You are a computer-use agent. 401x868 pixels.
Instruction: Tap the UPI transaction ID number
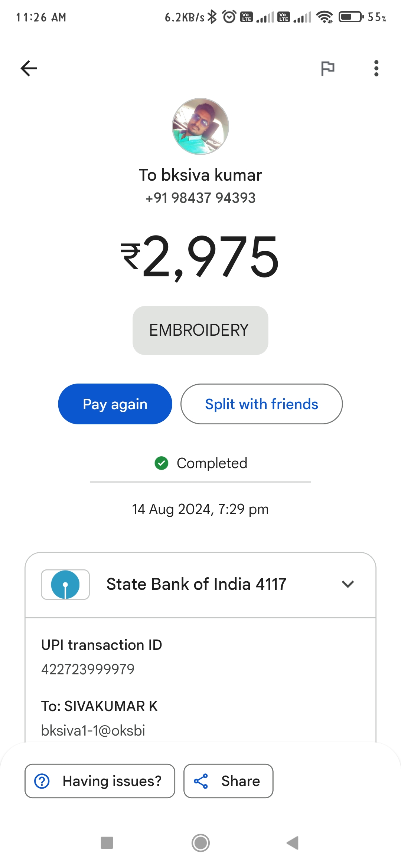(x=88, y=669)
